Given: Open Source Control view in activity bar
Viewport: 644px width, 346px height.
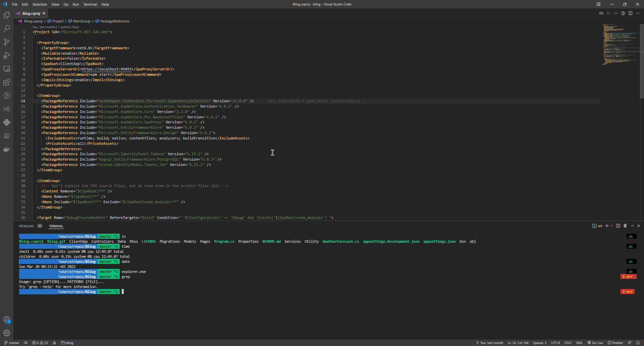Looking at the screenshot, I should (7, 42).
